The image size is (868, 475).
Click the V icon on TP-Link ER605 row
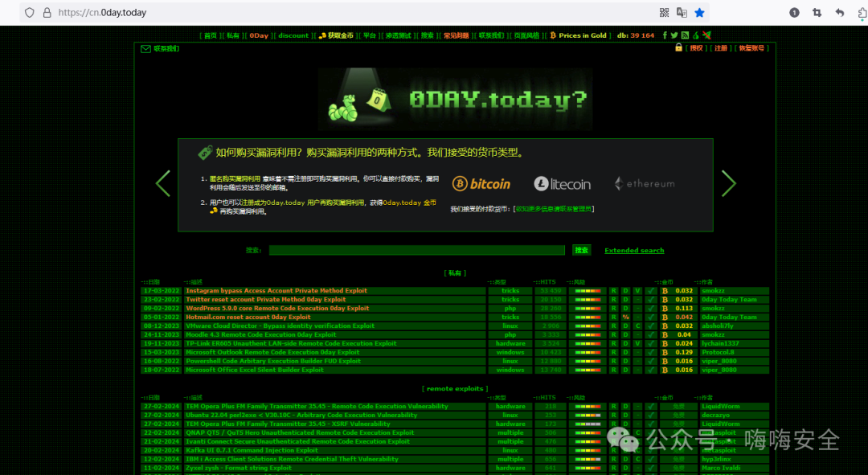pos(637,344)
